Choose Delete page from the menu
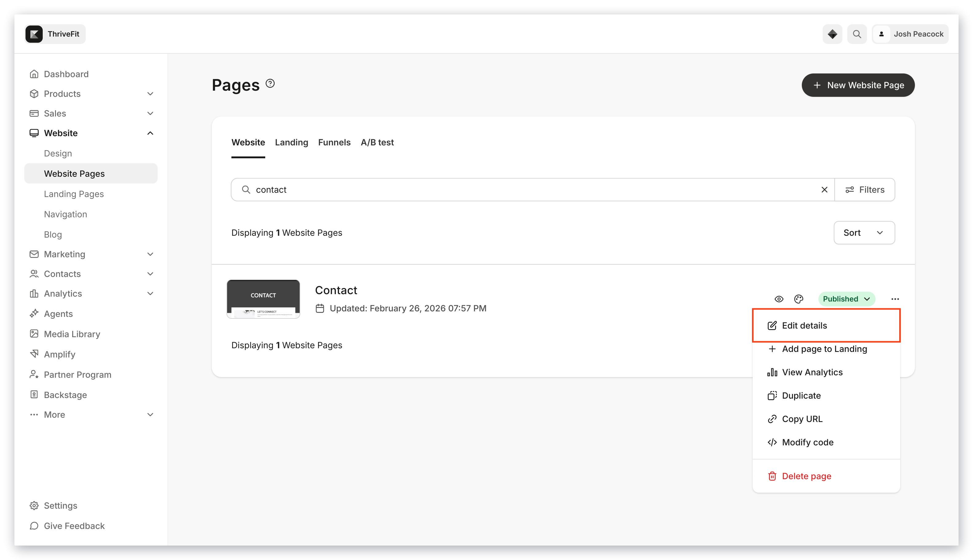Screen dimensions: 973x560 point(826,476)
